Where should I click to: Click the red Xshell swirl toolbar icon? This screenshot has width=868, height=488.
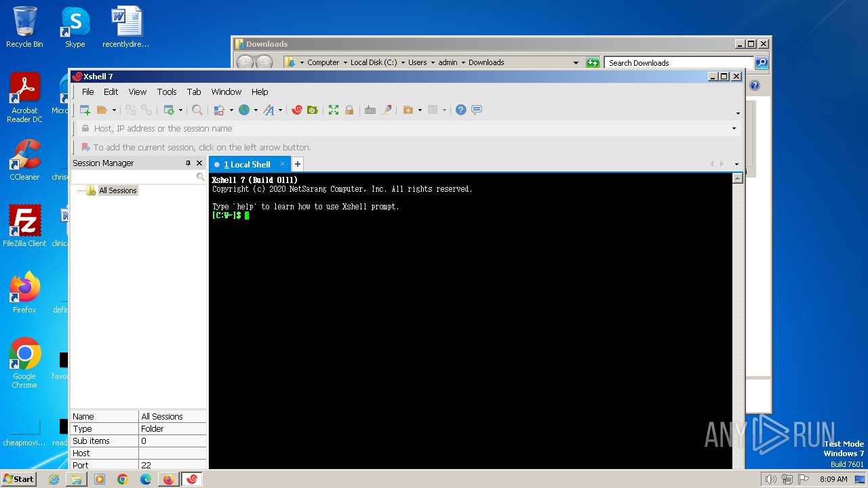point(297,110)
